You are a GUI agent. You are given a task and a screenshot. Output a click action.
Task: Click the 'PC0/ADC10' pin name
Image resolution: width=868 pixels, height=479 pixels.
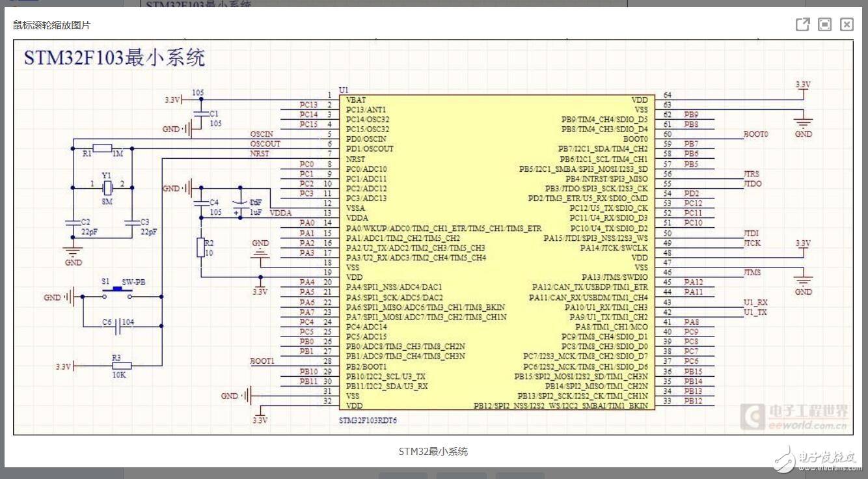point(366,169)
